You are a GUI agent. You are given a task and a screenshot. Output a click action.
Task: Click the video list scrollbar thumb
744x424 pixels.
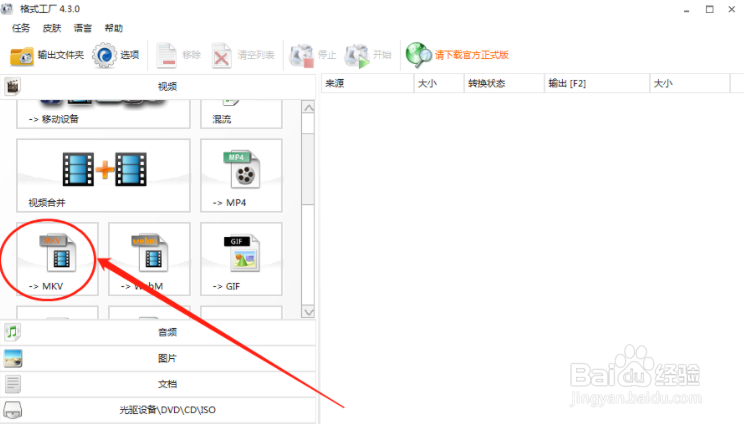pos(308,169)
